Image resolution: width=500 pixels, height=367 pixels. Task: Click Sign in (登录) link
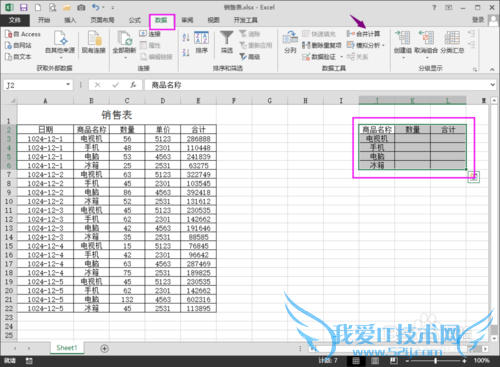(478, 20)
